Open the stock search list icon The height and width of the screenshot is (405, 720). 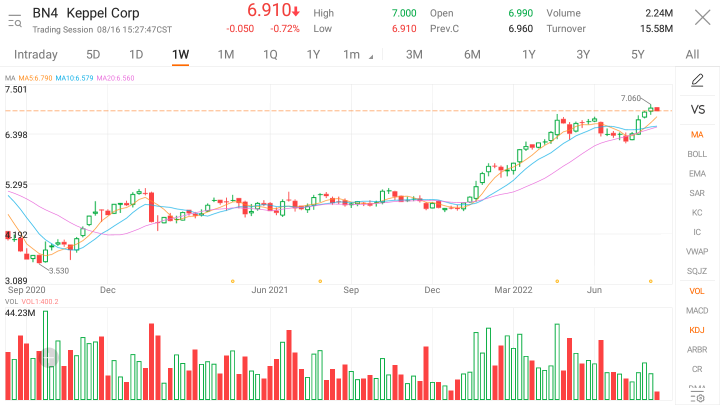[15, 21]
